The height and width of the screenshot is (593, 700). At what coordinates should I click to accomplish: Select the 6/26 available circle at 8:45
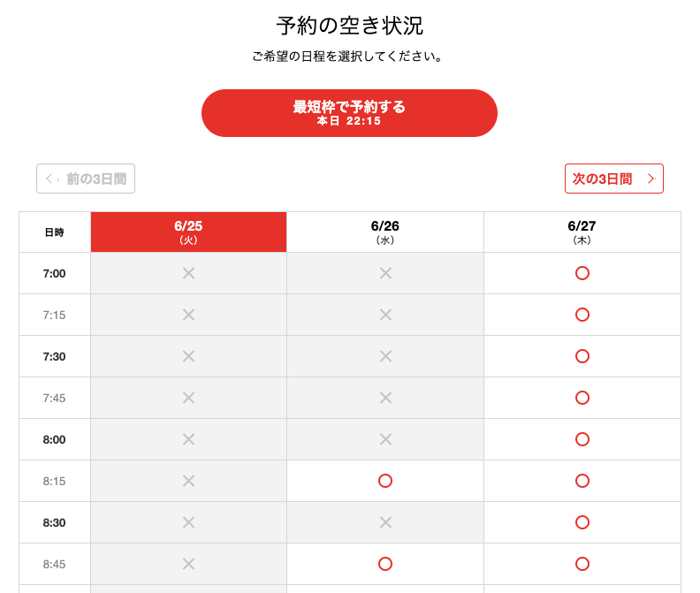tap(385, 564)
